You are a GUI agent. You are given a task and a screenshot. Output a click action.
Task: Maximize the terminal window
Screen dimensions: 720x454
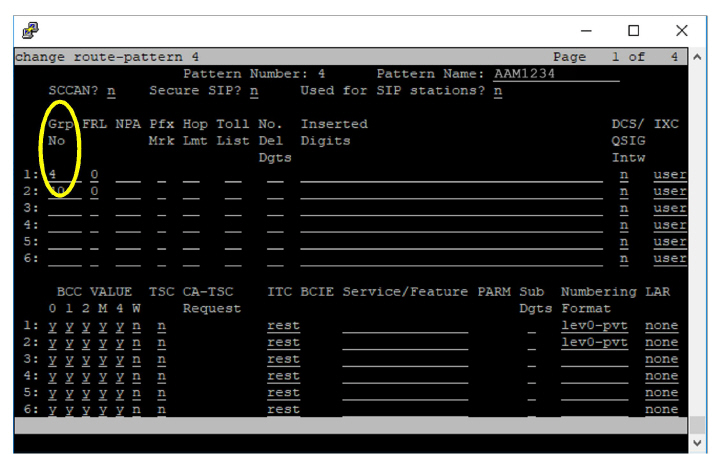point(634,31)
